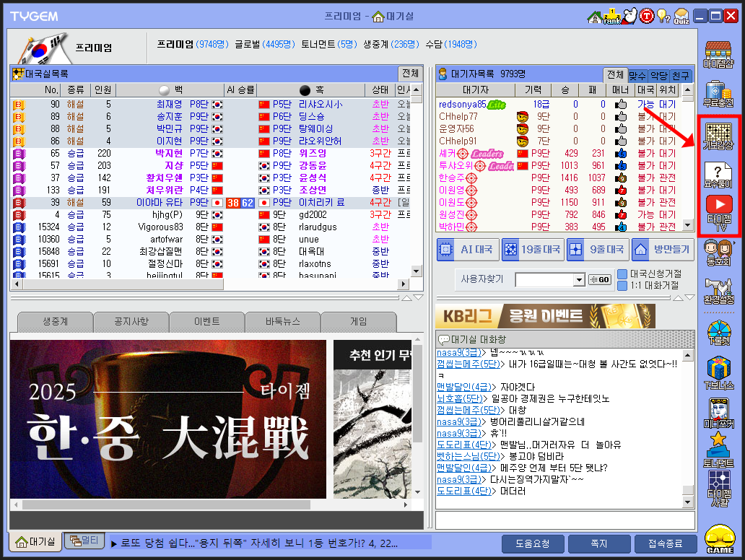745x560 pixels.
Task: Open the lightbulb help icon
Action: (x=663, y=16)
